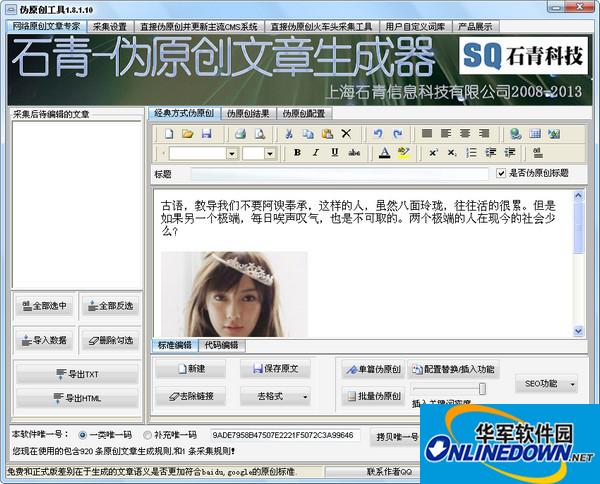
Task: Toggle italic formatting
Action: (x=316, y=153)
